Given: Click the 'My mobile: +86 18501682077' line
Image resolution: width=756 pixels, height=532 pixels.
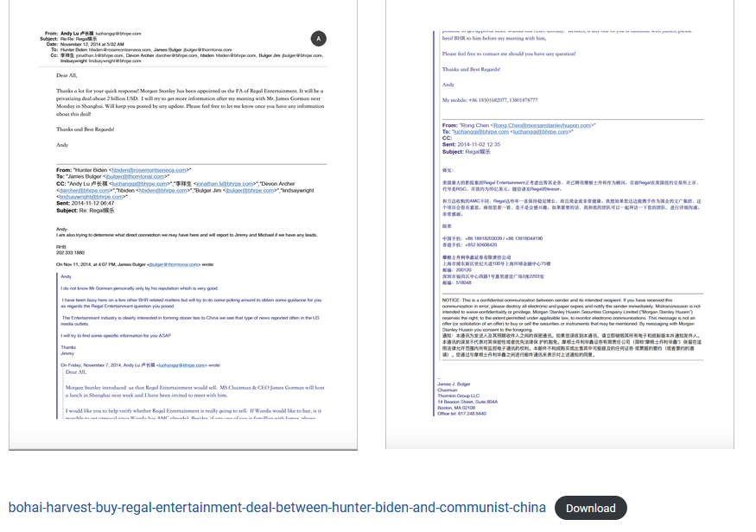Looking at the screenshot, I should [490, 100].
